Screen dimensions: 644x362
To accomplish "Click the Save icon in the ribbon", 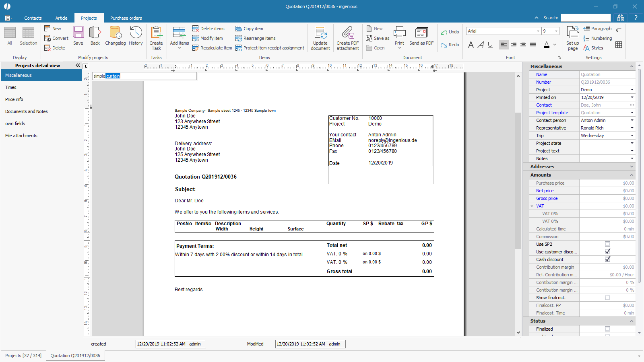I will pos(78,35).
